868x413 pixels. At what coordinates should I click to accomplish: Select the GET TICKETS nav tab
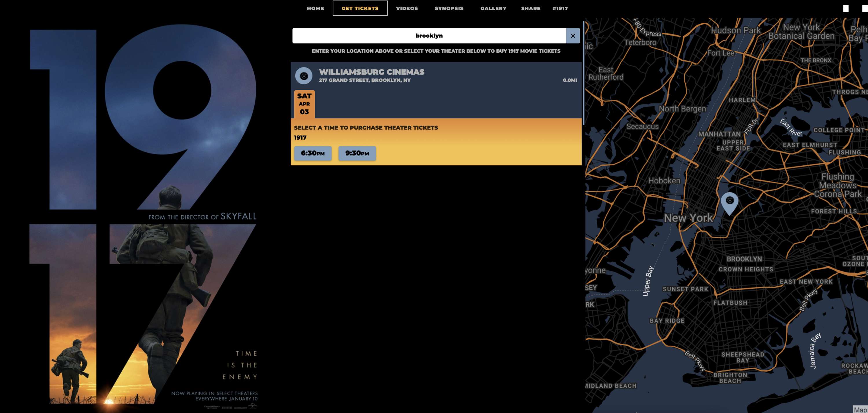point(360,8)
